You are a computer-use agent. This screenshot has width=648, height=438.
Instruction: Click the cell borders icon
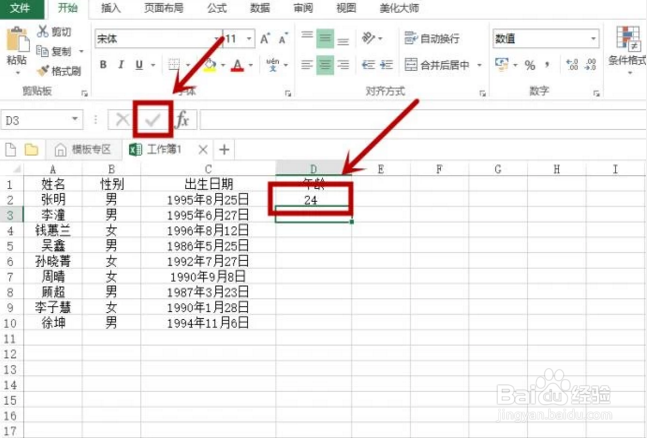[x=174, y=64]
